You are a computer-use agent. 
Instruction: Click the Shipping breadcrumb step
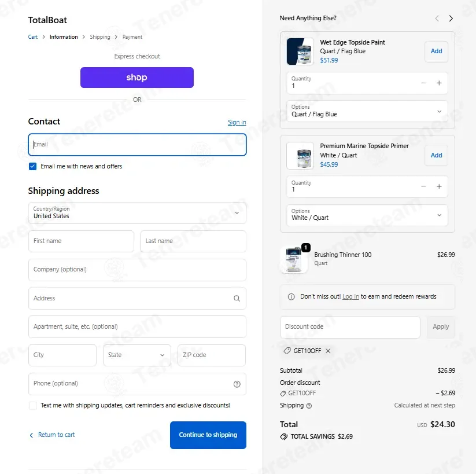point(100,37)
